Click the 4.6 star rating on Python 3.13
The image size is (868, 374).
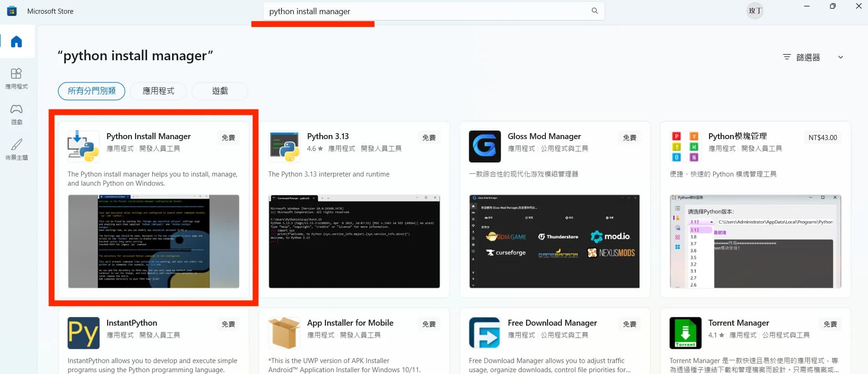tap(315, 149)
